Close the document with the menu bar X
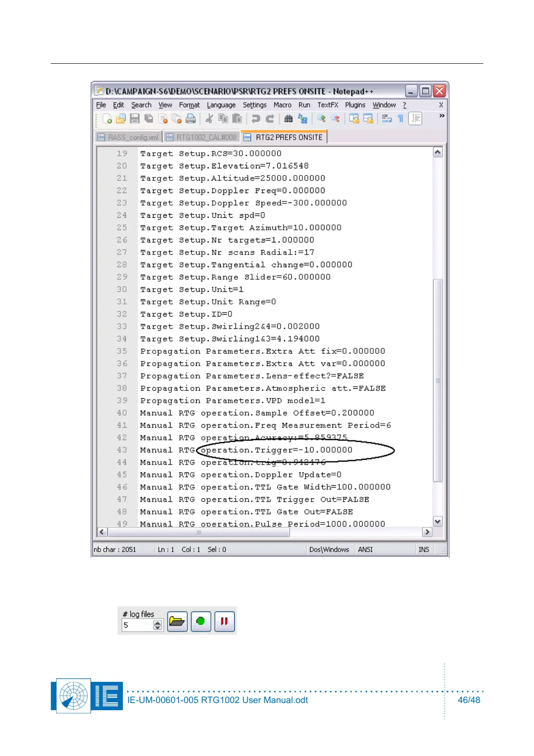 (441, 105)
